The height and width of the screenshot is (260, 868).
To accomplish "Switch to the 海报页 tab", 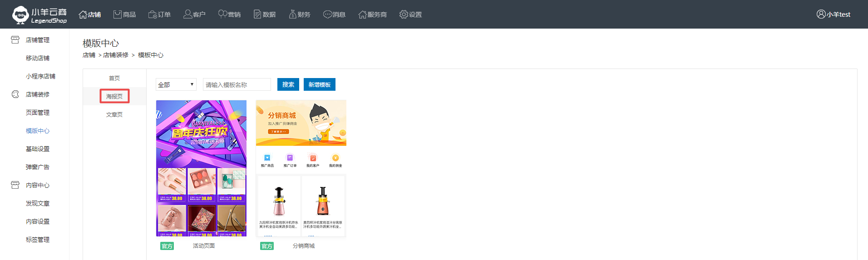I will [114, 96].
